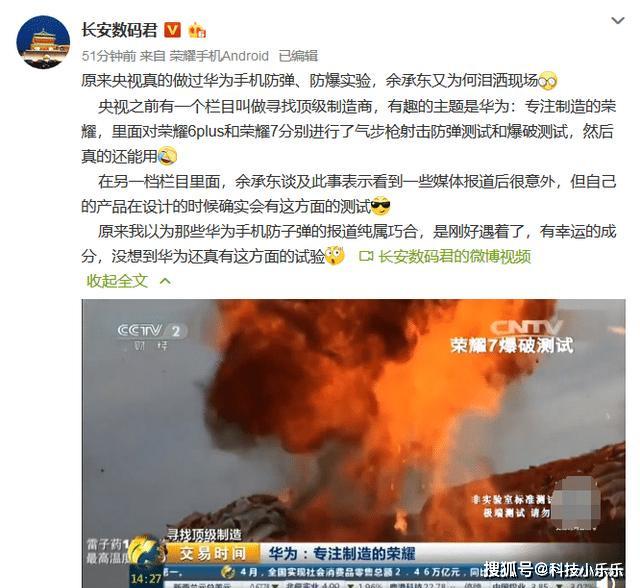Collapse post with 收起全文
640x588 pixels.
(117, 281)
